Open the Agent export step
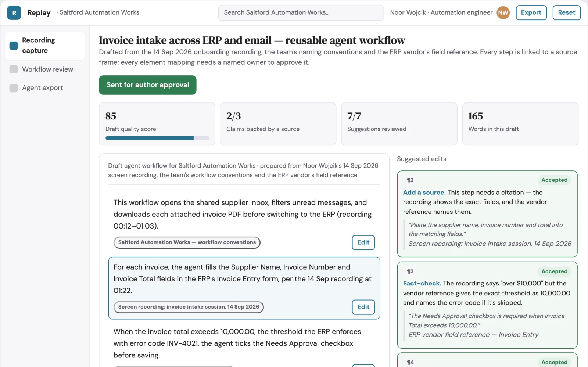 point(45,88)
